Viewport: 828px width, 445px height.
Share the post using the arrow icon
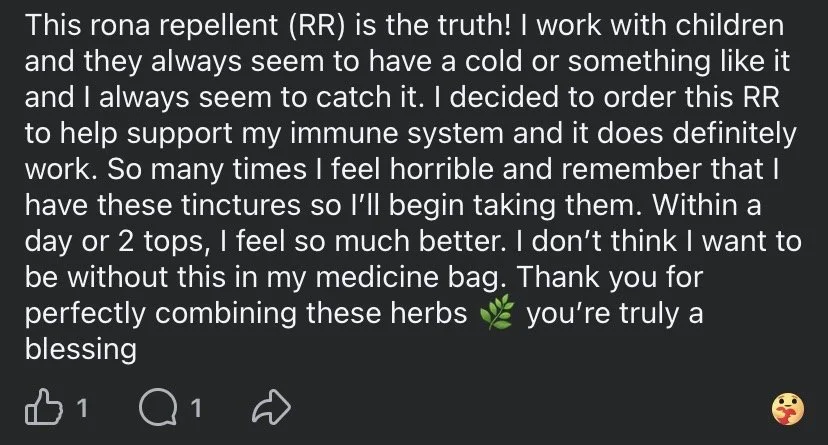[x=271, y=408]
